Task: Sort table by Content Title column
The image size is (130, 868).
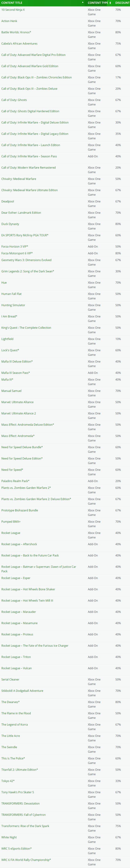Action: (x=12, y=3)
